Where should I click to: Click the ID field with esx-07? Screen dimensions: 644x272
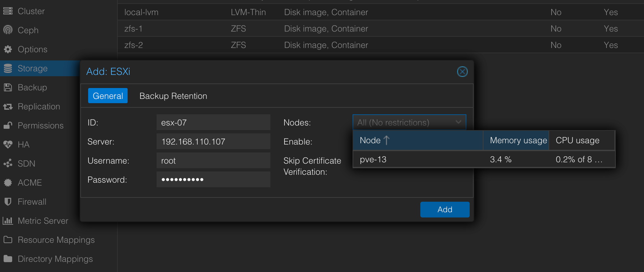point(213,123)
